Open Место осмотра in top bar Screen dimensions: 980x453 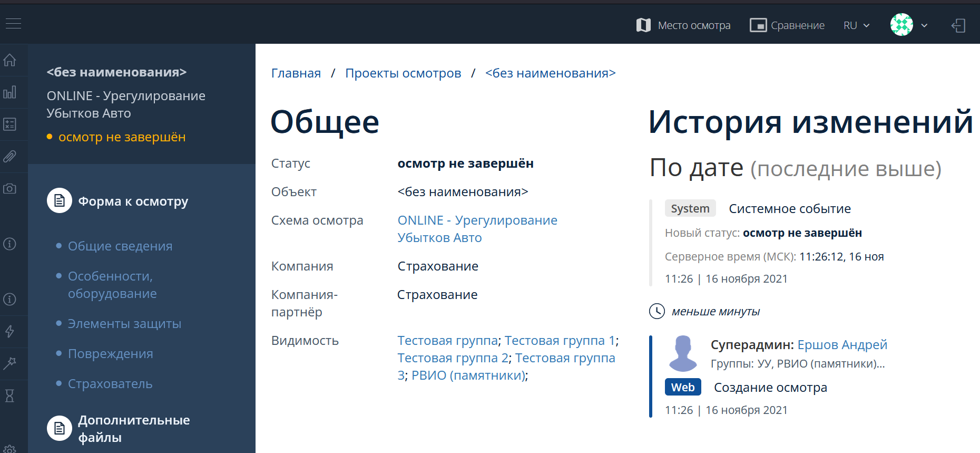coord(683,25)
